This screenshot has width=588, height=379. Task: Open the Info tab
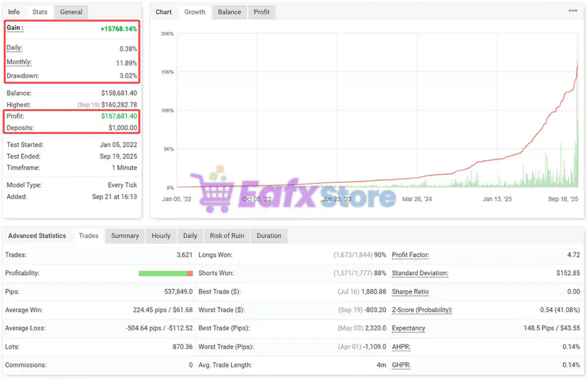[14, 12]
